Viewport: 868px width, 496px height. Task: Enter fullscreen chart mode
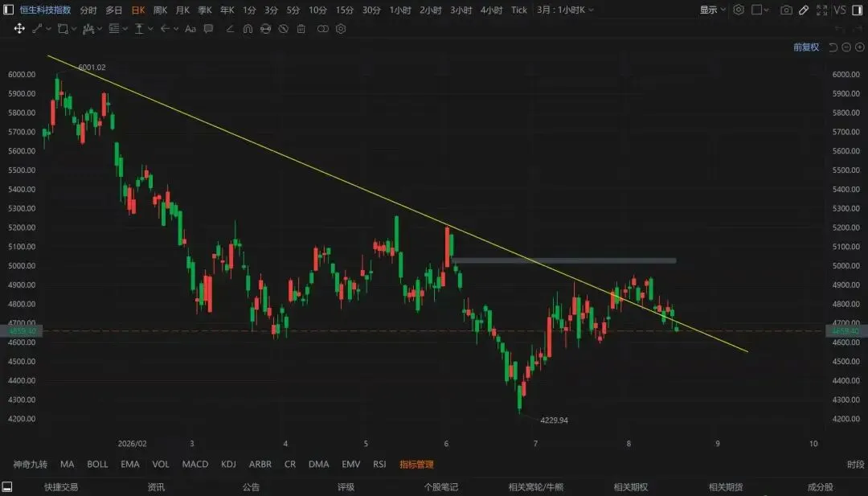[x=822, y=10]
